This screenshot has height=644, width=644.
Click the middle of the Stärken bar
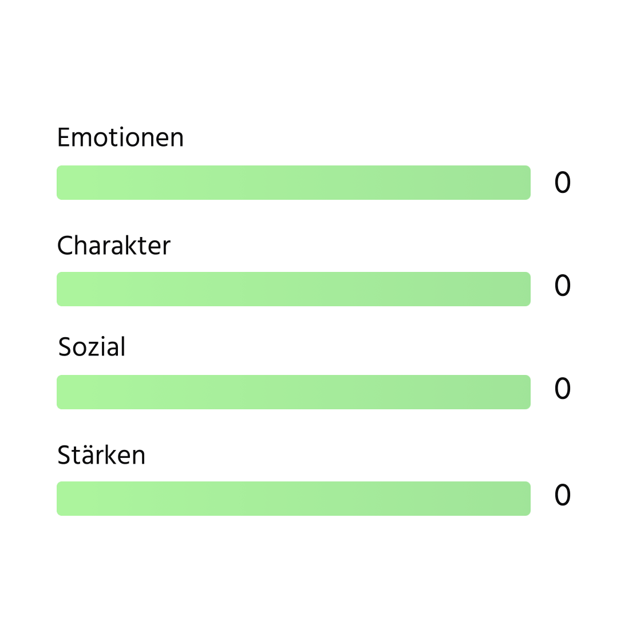click(294, 499)
